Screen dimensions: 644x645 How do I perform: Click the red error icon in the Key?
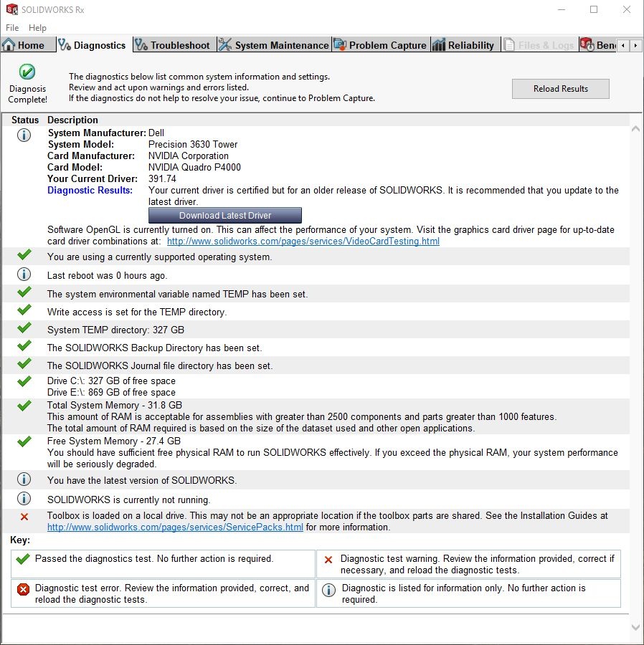pyautogui.click(x=23, y=590)
